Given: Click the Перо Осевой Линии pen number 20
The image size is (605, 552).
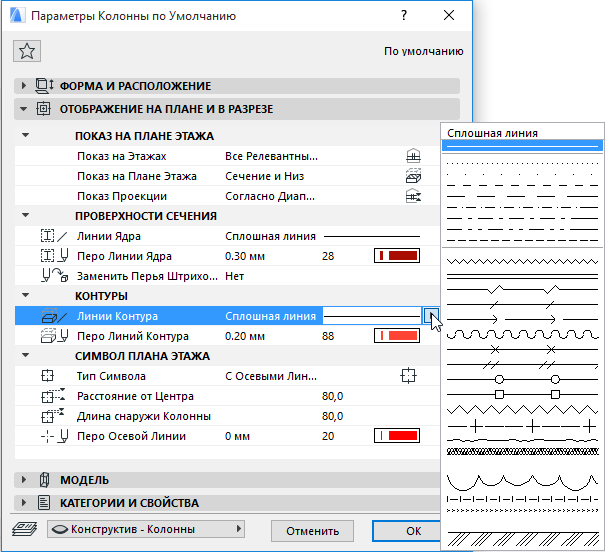Looking at the screenshot, I should click(x=328, y=436).
